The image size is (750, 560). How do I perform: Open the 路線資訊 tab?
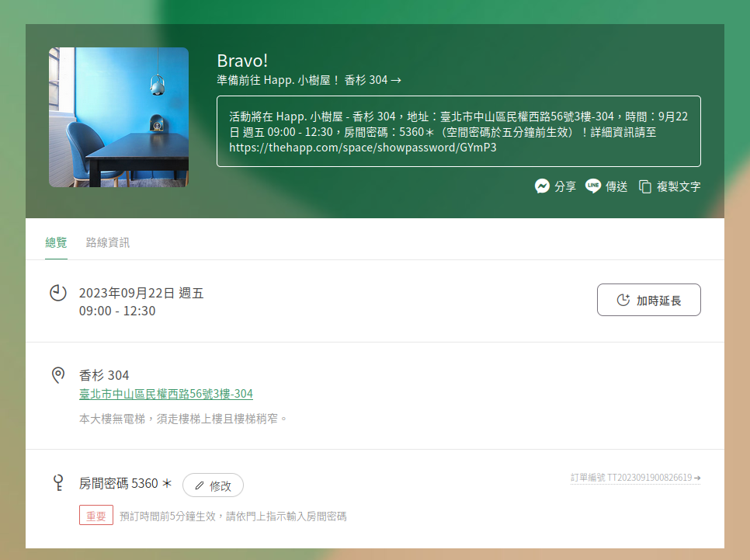[108, 242]
